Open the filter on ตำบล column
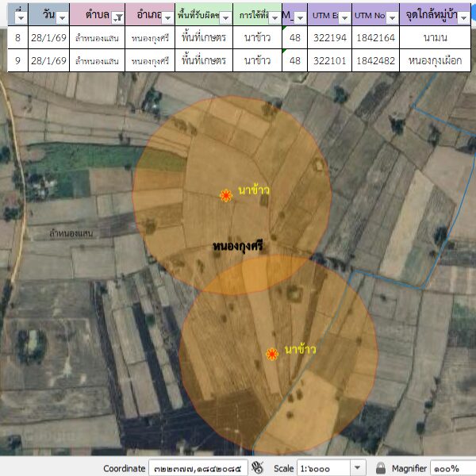Screen dimensions: 476x476 (x=117, y=17)
